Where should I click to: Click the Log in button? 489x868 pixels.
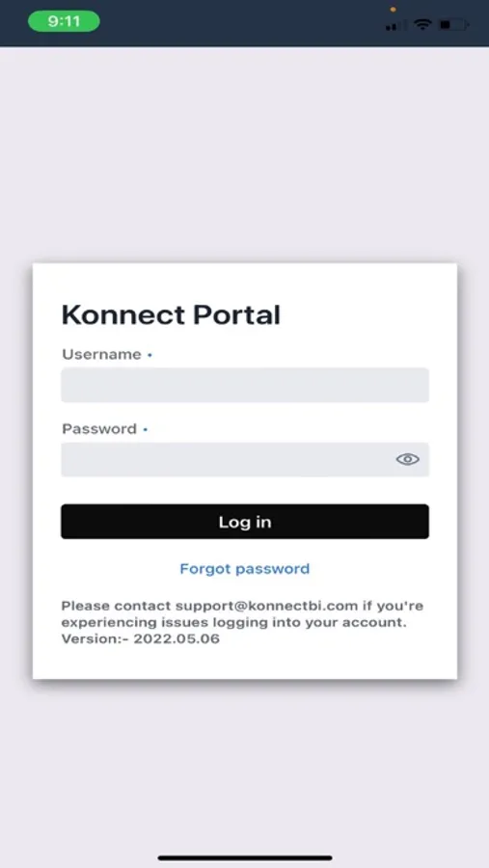pyautogui.click(x=245, y=522)
